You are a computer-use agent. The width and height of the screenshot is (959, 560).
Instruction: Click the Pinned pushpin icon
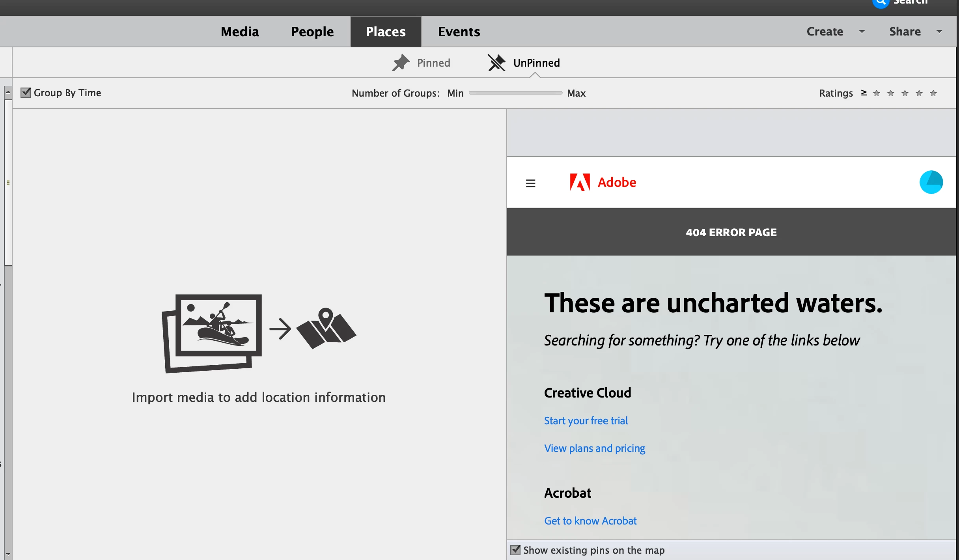(401, 63)
